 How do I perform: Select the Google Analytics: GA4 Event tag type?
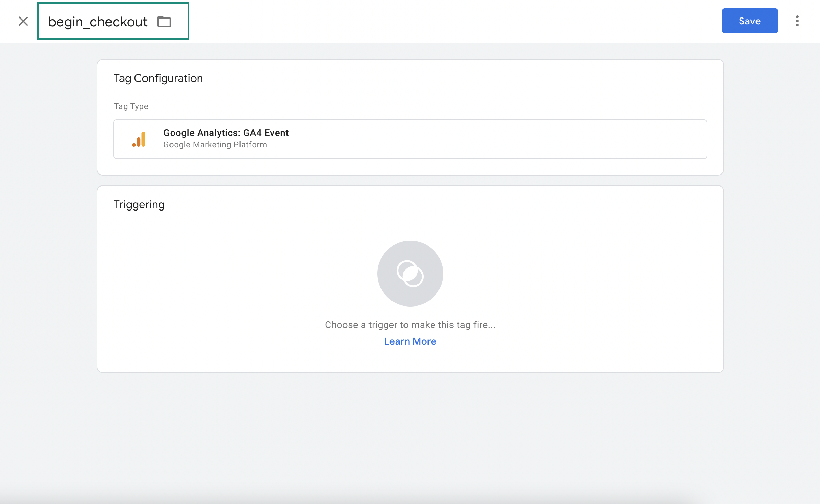[x=410, y=139]
